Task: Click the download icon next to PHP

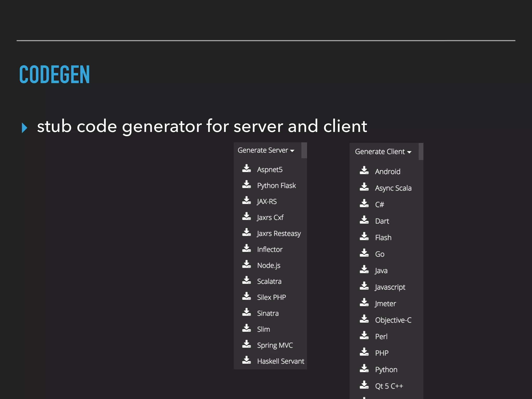Action: coord(364,352)
